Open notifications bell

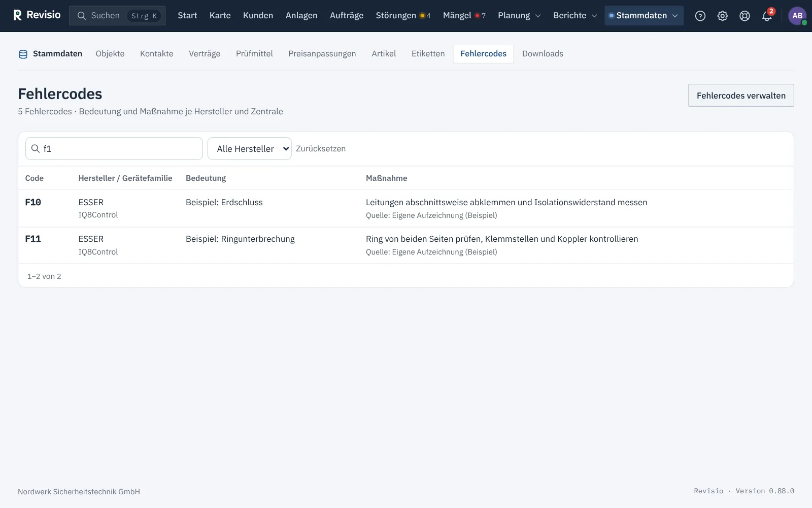tap(767, 16)
